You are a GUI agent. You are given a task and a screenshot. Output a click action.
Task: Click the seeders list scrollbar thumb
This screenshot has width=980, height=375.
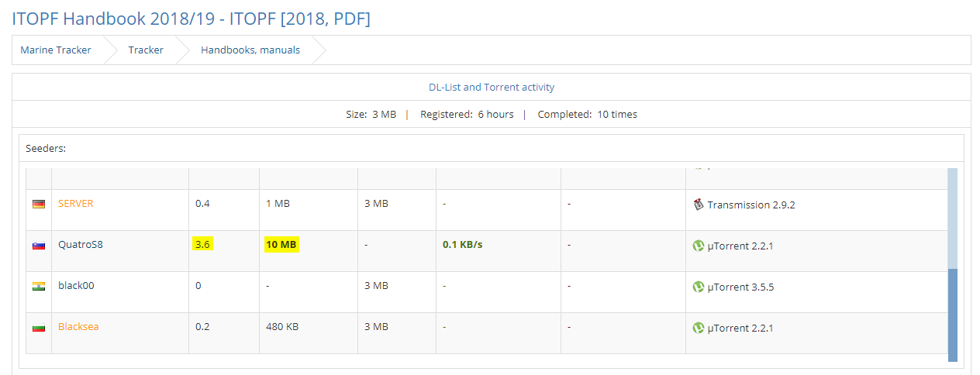click(952, 314)
